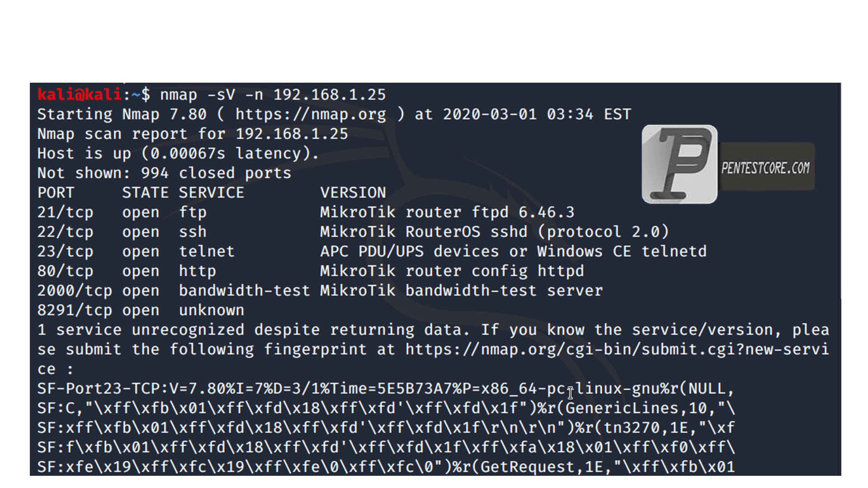Click the large P logo icon

pyautogui.click(x=679, y=164)
